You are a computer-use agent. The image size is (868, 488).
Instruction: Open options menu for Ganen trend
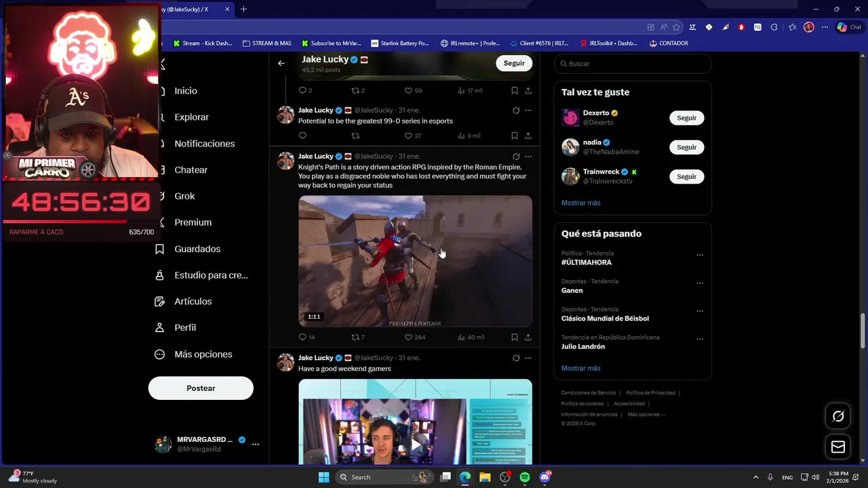[700, 283]
